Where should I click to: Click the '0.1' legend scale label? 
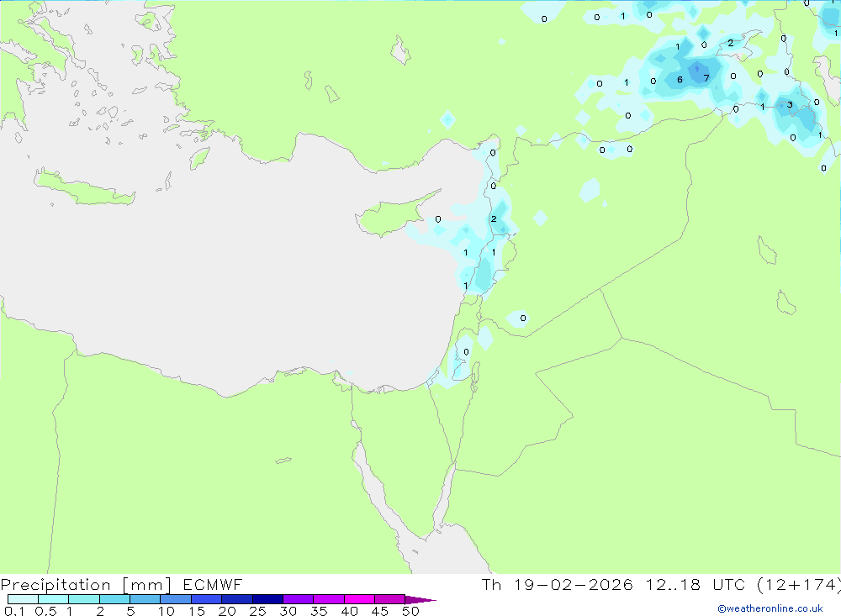point(14,611)
